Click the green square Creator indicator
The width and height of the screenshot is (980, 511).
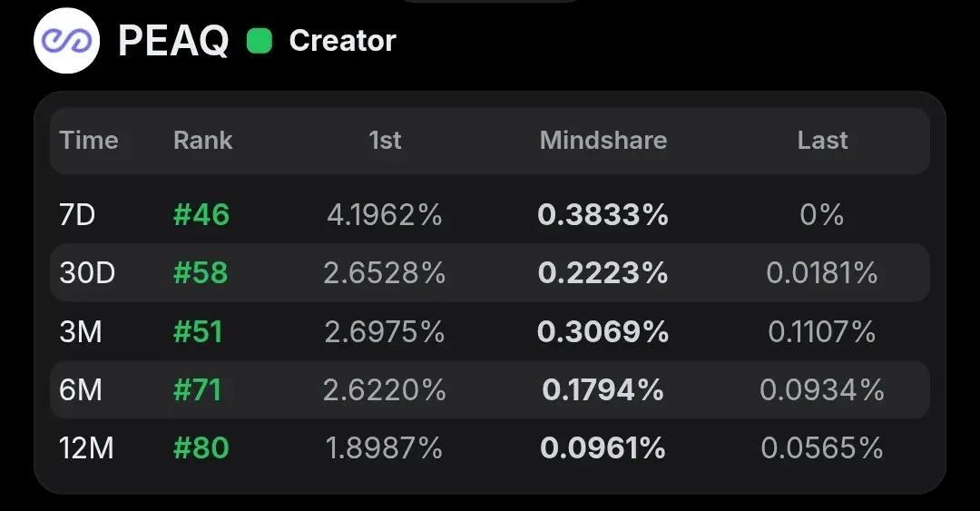260,41
